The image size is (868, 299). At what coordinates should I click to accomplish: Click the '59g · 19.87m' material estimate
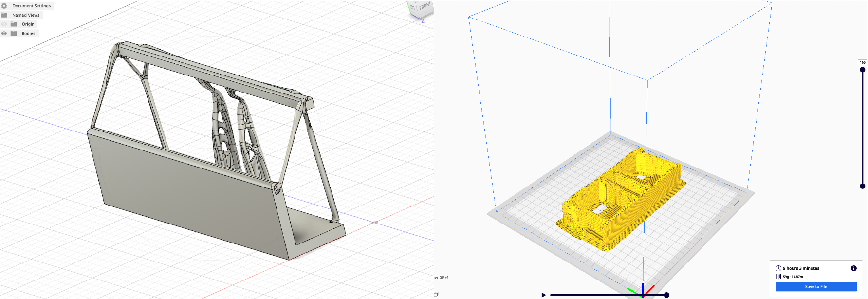pyautogui.click(x=793, y=277)
